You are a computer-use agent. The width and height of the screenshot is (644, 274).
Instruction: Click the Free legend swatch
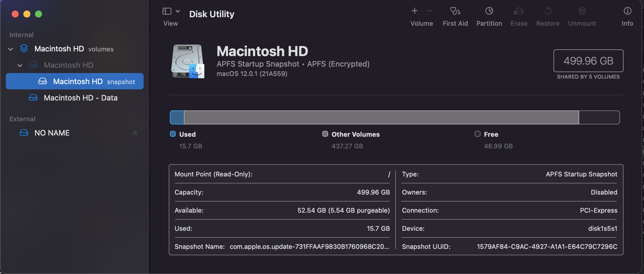point(478,134)
